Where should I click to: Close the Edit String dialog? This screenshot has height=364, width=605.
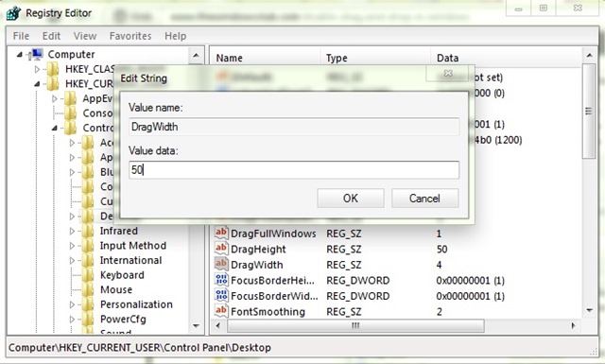point(447,73)
